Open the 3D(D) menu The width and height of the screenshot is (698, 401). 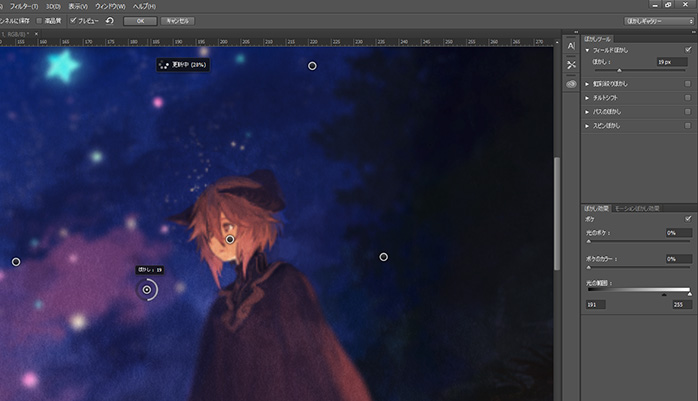click(53, 7)
